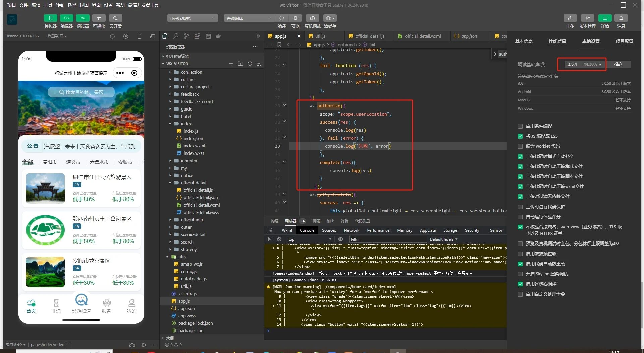Toggle the Skyline render debugging checkbox
The width and height of the screenshot is (644, 353).
[x=520, y=274]
